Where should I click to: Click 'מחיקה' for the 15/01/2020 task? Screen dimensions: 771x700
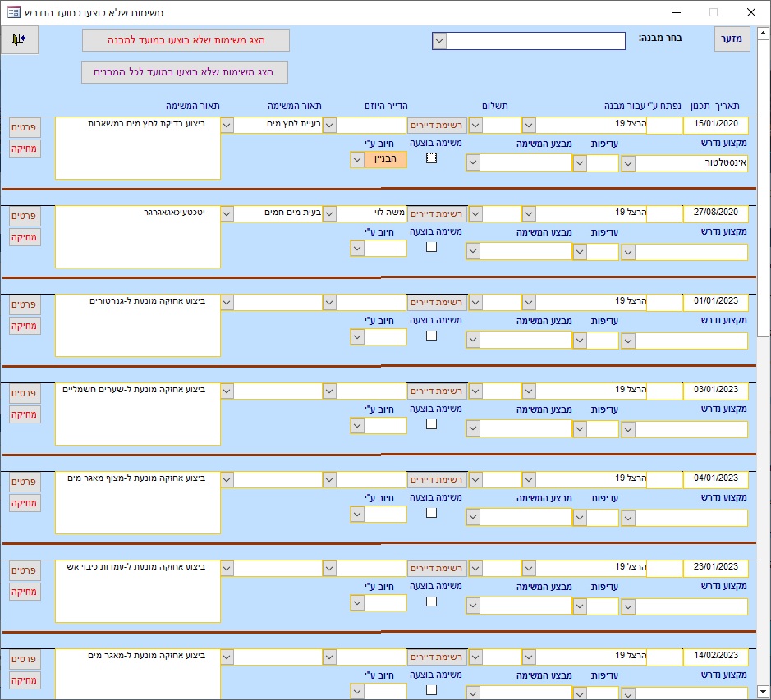click(x=25, y=149)
